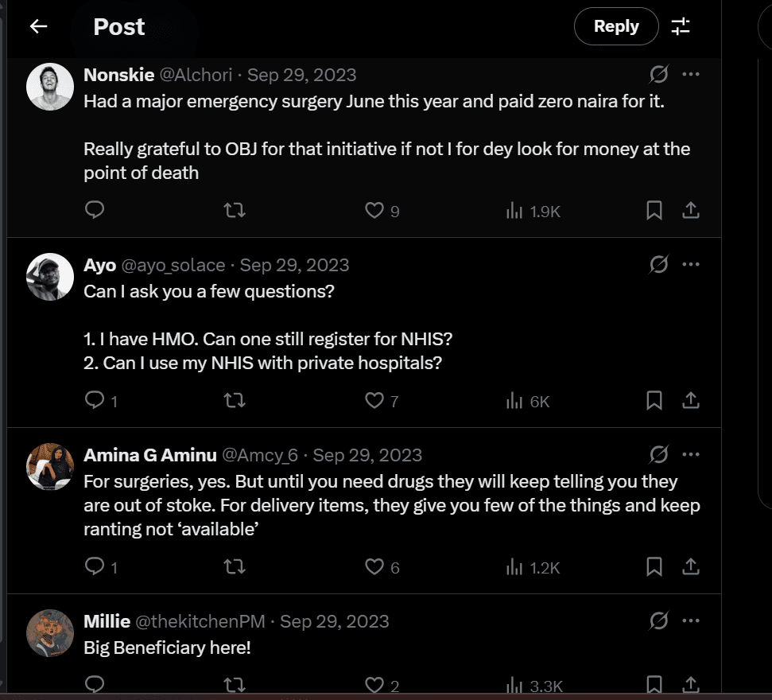The image size is (772, 700).
Task: Open three-dot menu on Ayo's post
Action: click(691, 264)
